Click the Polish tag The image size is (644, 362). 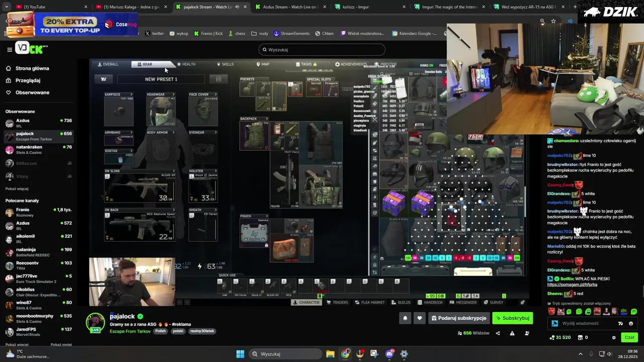(x=160, y=331)
